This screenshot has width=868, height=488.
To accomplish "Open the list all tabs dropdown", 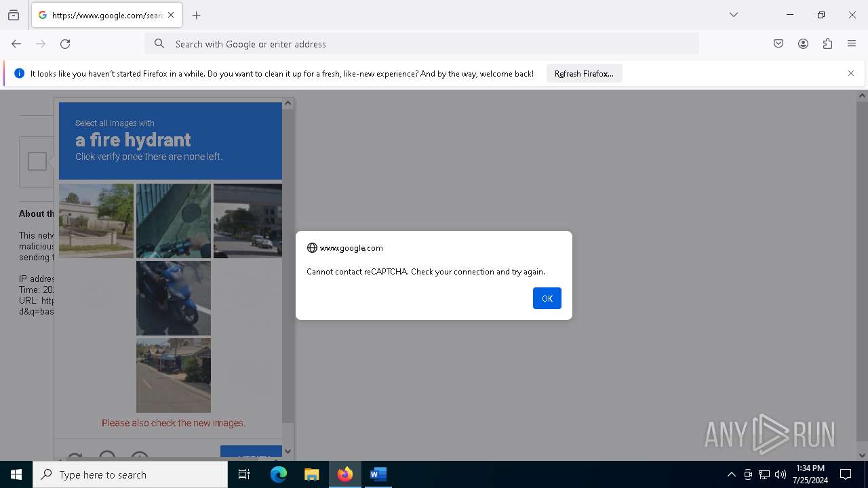I will 734,15.
